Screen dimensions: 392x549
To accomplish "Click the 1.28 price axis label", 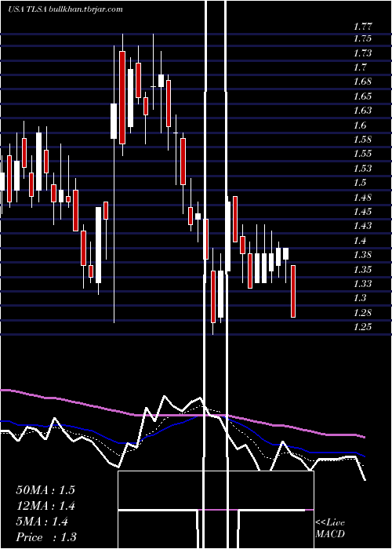I will [362, 313].
